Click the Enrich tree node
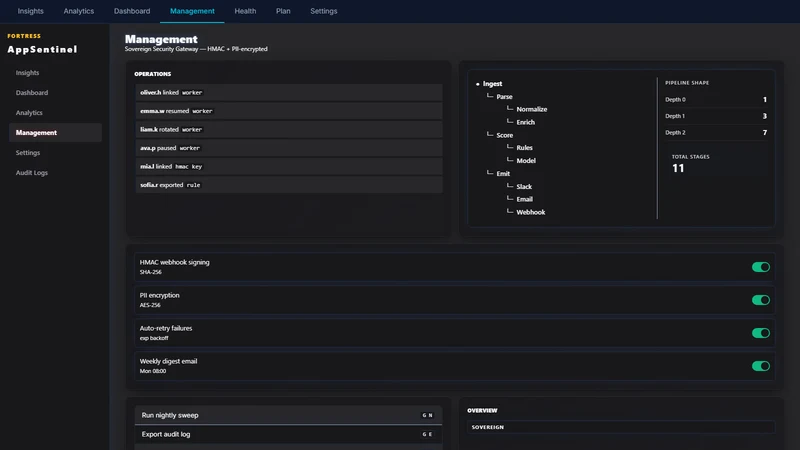800x450 pixels. (526, 122)
